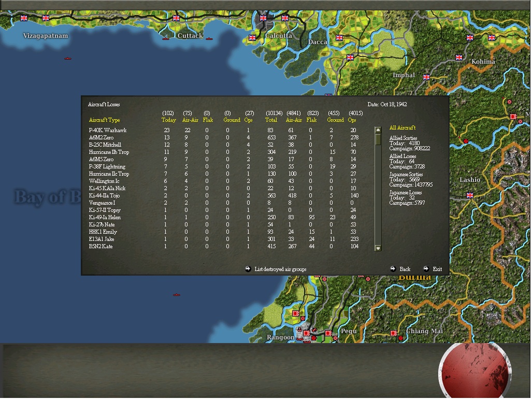Click the Date: Oct 18, 1942 text
The width and height of the screenshot is (532, 399).
coord(387,104)
